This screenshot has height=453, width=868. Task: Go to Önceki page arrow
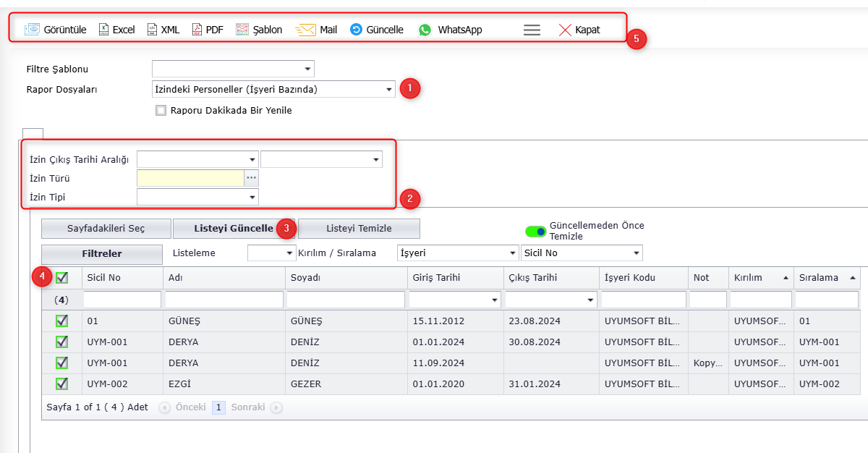(165, 407)
